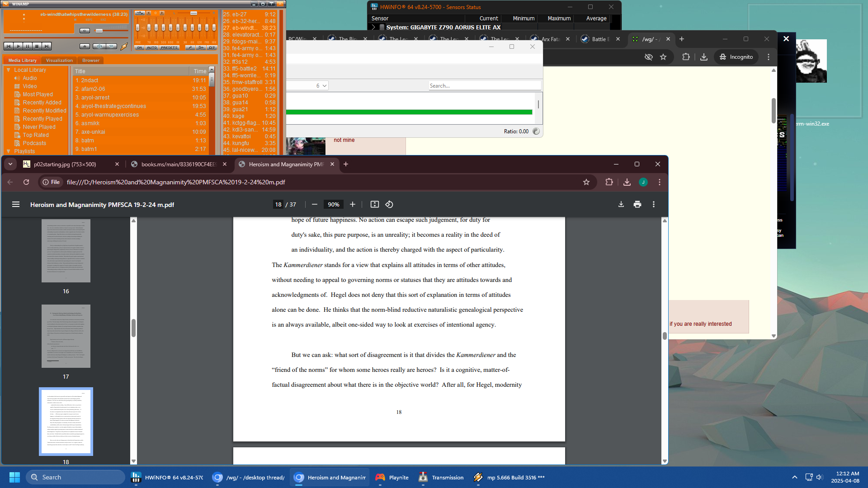This screenshot has height=488, width=868.
Task: Click profile avatar J in Chrome
Action: point(643,182)
